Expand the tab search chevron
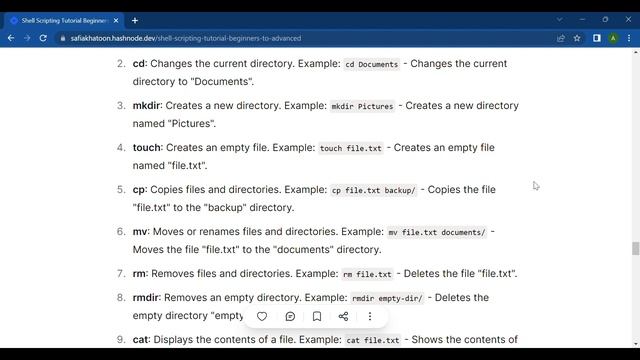The height and width of the screenshot is (360, 640). click(x=560, y=20)
